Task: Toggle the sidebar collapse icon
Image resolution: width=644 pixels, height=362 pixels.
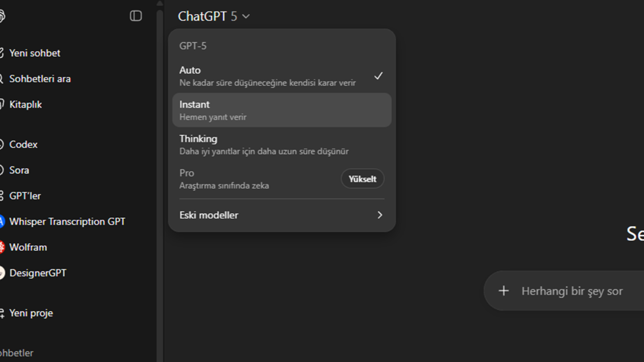Action: [136, 16]
